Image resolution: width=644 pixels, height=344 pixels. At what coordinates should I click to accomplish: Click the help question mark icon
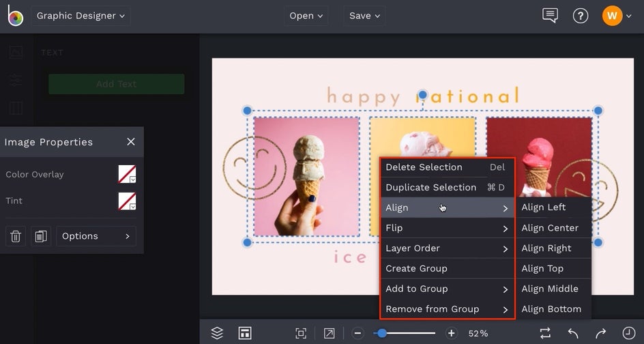coord(581,16)
